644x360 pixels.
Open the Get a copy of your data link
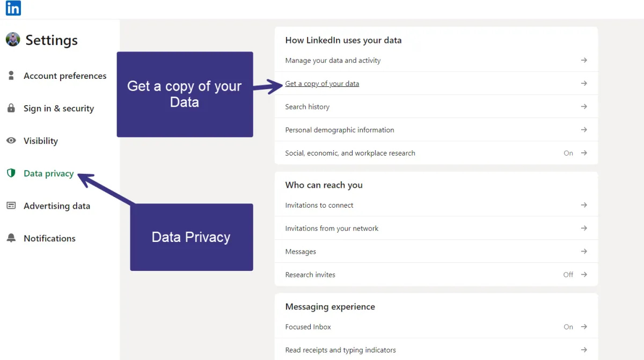pyautogui.click(x=322, y=84)
